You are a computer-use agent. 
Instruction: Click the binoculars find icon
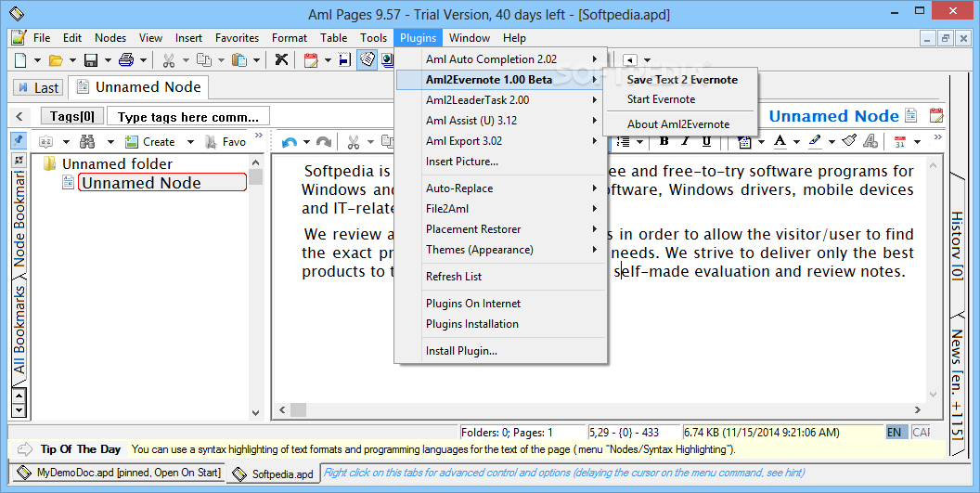tap(87, 142)
